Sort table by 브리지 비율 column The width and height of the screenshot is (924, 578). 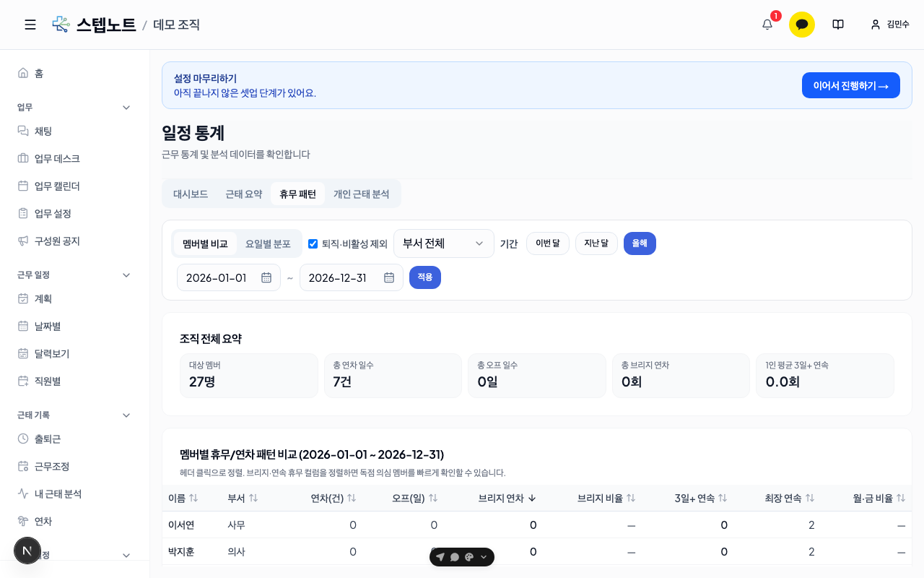[606, 498]
